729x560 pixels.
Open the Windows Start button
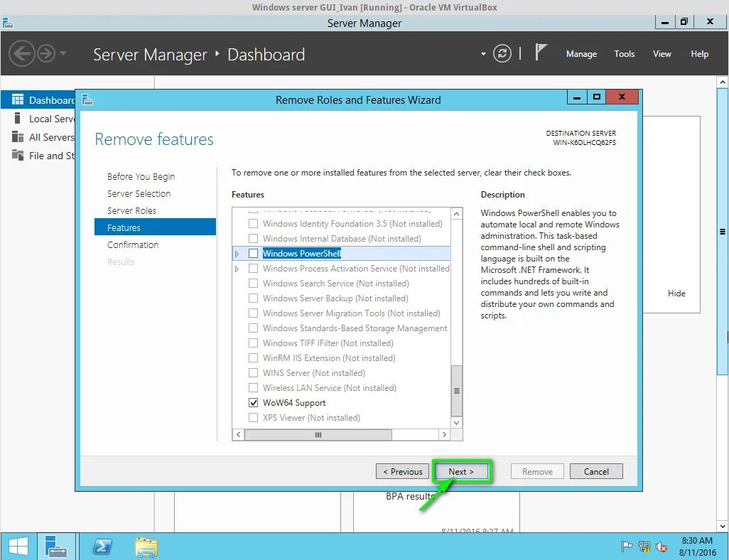pos(18,546)
